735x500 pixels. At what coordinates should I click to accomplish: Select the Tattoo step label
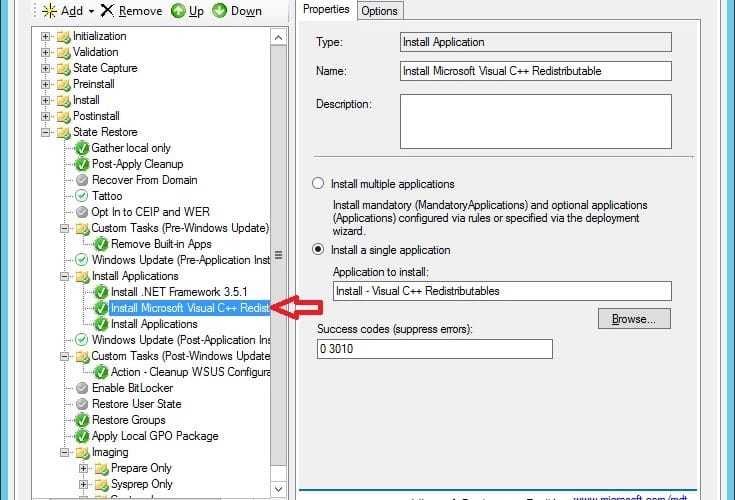(x=107, y=196)
